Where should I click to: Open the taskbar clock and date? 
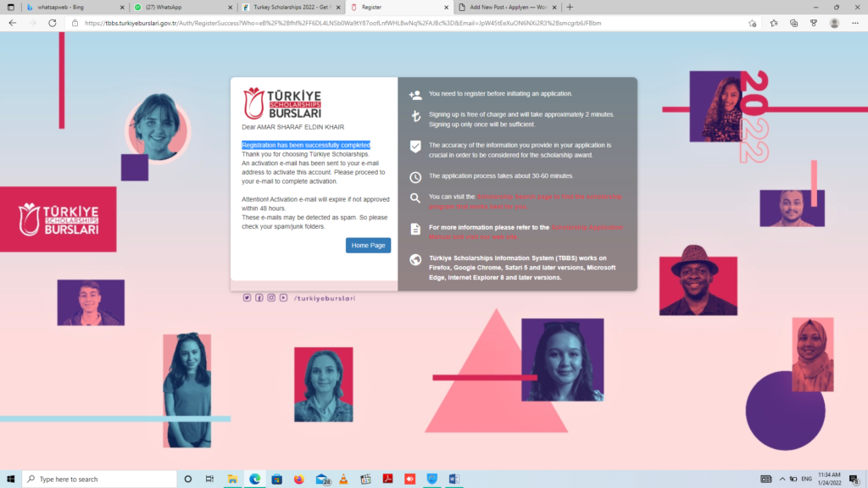pos(829,480)
